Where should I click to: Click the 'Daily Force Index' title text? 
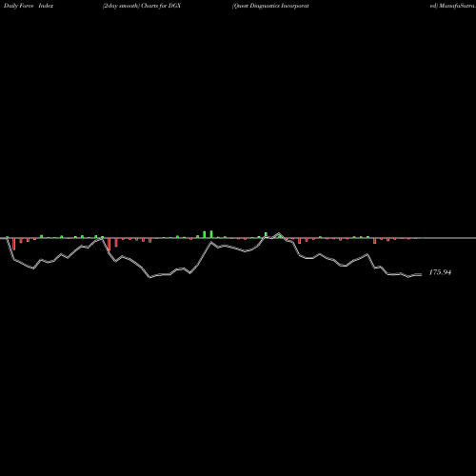(29, 6)
